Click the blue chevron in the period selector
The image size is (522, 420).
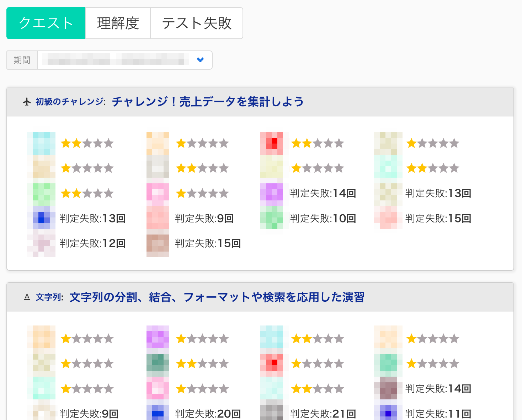click(x=201, y=60)
